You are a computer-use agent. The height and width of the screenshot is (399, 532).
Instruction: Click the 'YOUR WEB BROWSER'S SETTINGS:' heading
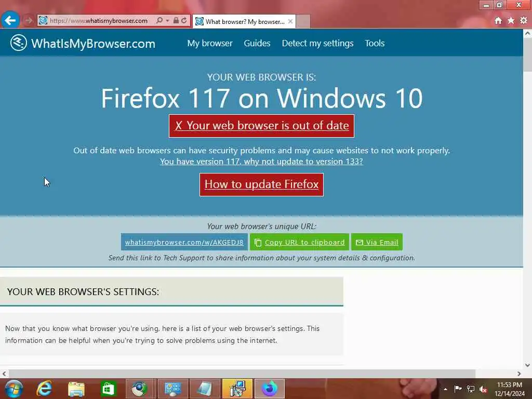point(83,292)
